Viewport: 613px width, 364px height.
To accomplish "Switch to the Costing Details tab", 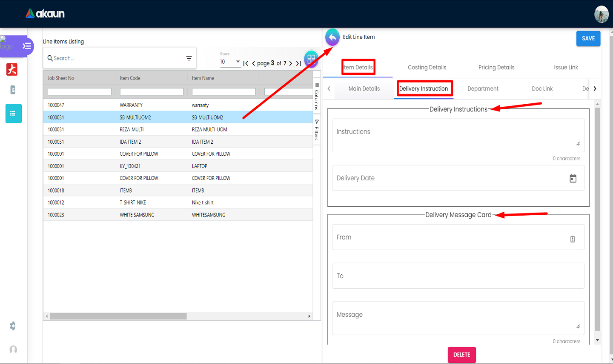I will point(427,68).
